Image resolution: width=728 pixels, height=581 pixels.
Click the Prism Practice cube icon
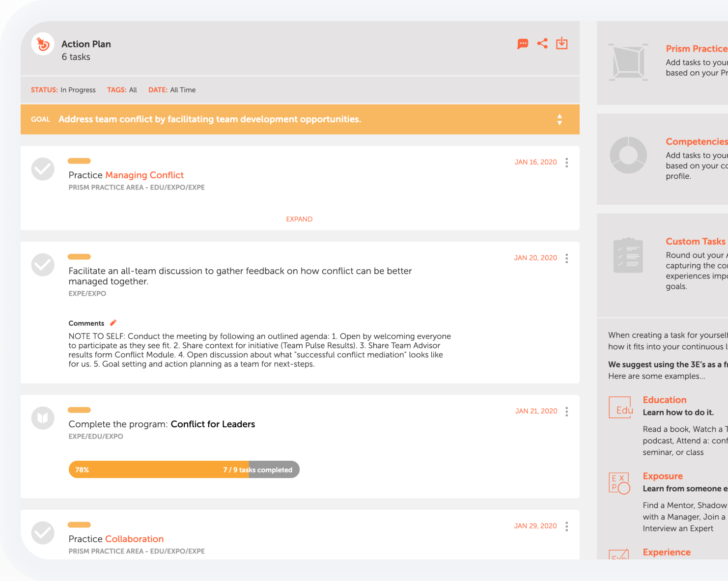pyautogui.click(x=628, y=62)
